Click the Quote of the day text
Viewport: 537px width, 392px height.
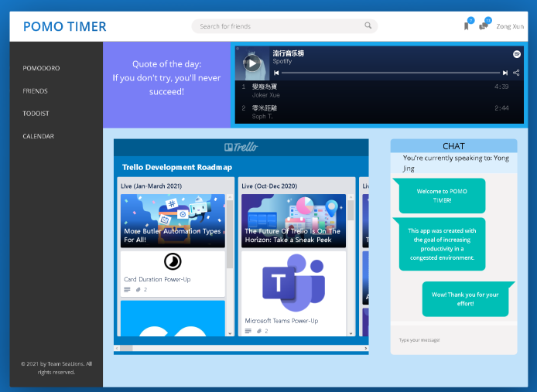tap(167, 78)
